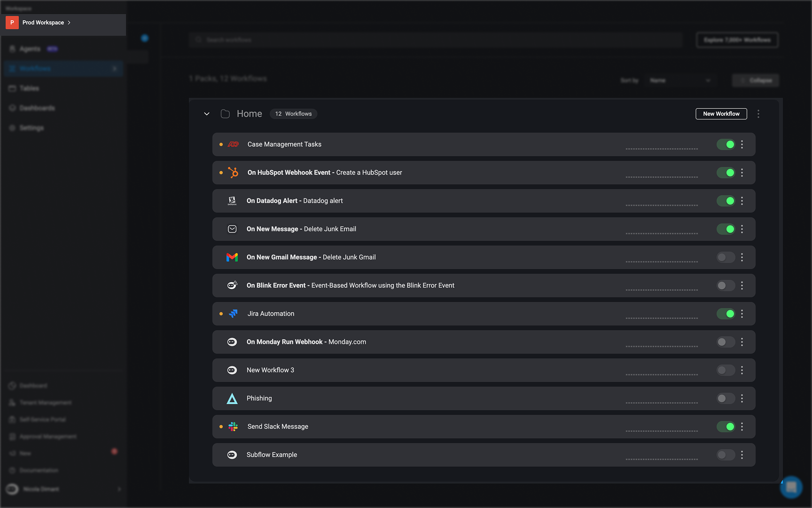
Task: Turn off the Delete Junk Email toggle
Action: pos(726,229)
